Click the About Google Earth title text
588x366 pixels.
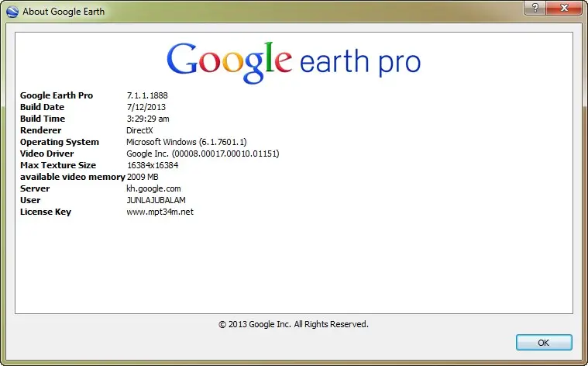click(x=64, y=12)
